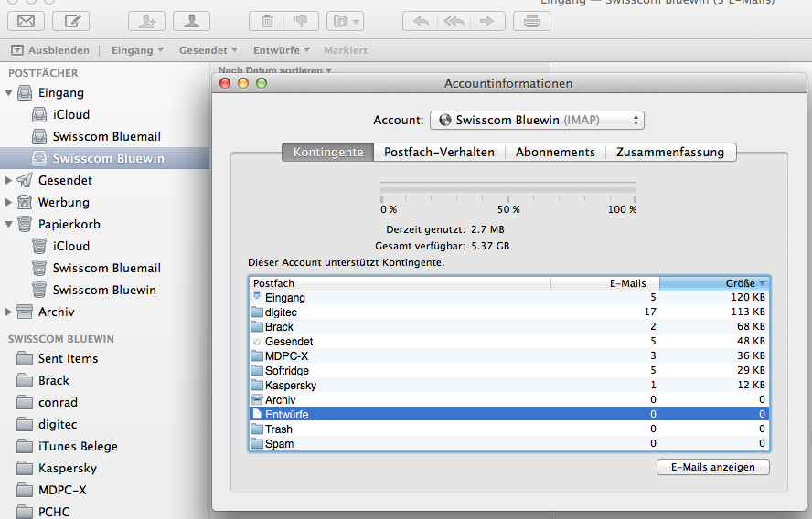This screenshot has height=519, width=812.
Task: Switch to the Kontingente tab
Action: pyautogui.click(x=327, y=152)
